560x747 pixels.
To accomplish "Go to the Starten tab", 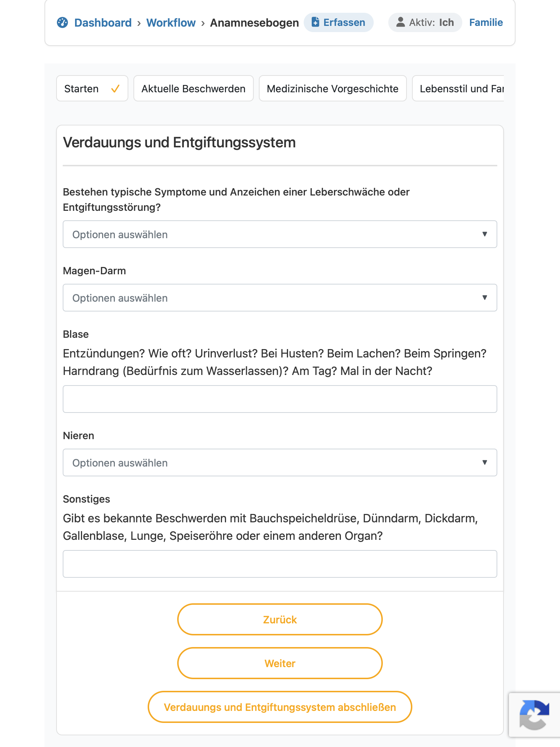I will [x=92, y=88].
